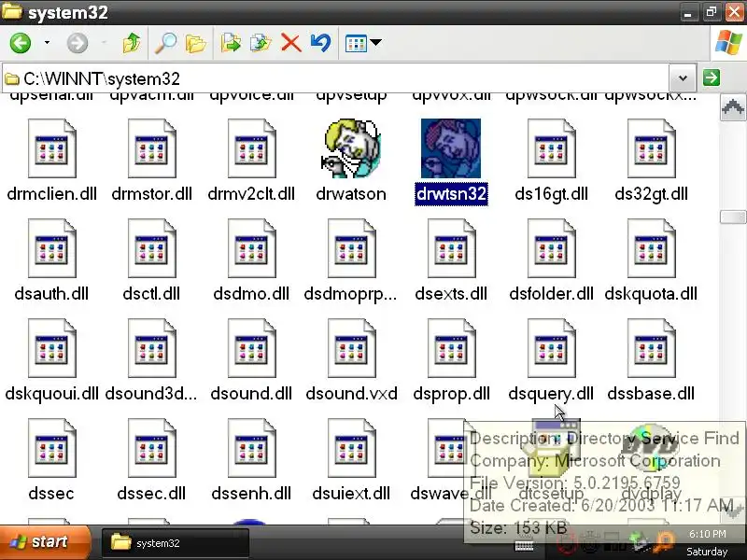Open the Views dropdown button
Image resolution: width=747 pixels, height=560 pixels.
363,43
